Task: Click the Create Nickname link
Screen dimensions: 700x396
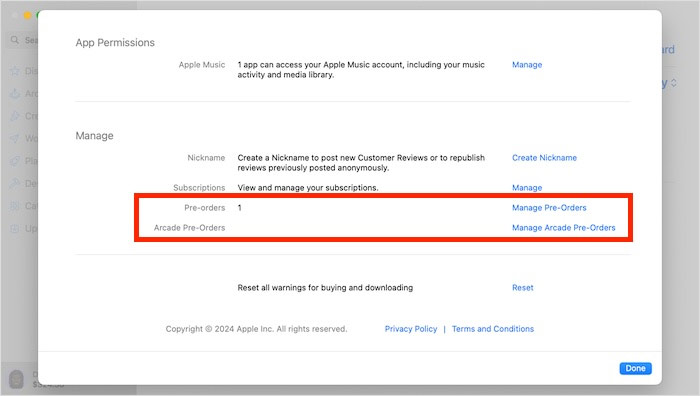Action: tap(544, 158)
